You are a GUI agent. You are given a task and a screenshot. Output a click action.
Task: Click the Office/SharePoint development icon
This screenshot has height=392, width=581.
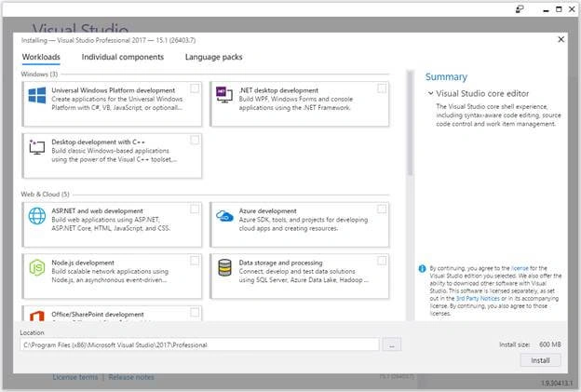[x=37, y=316]
